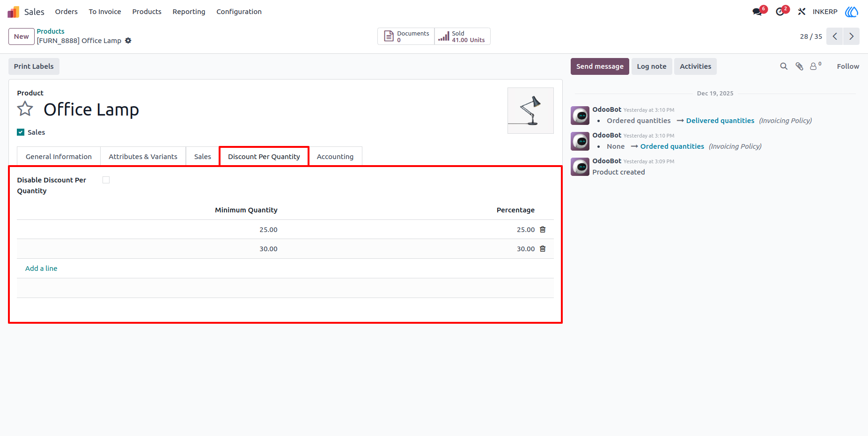868x436 pixels.
Task: Go to the previous product record
Action: point(835,36)
